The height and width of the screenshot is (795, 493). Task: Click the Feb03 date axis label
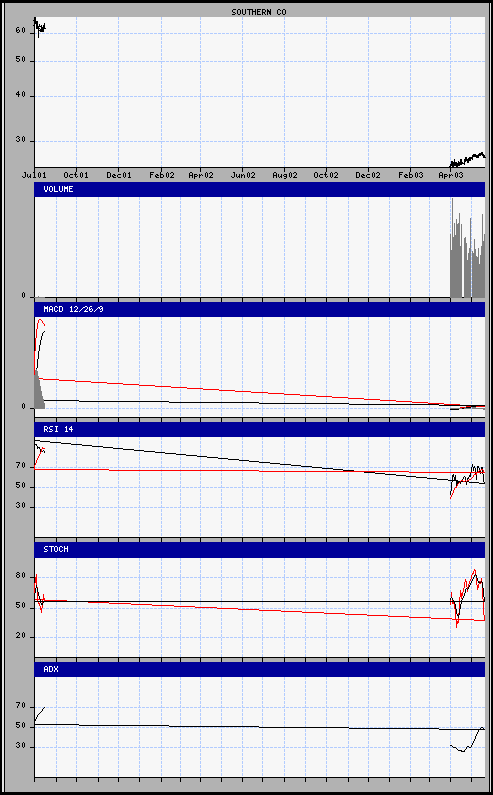(410, 175)
